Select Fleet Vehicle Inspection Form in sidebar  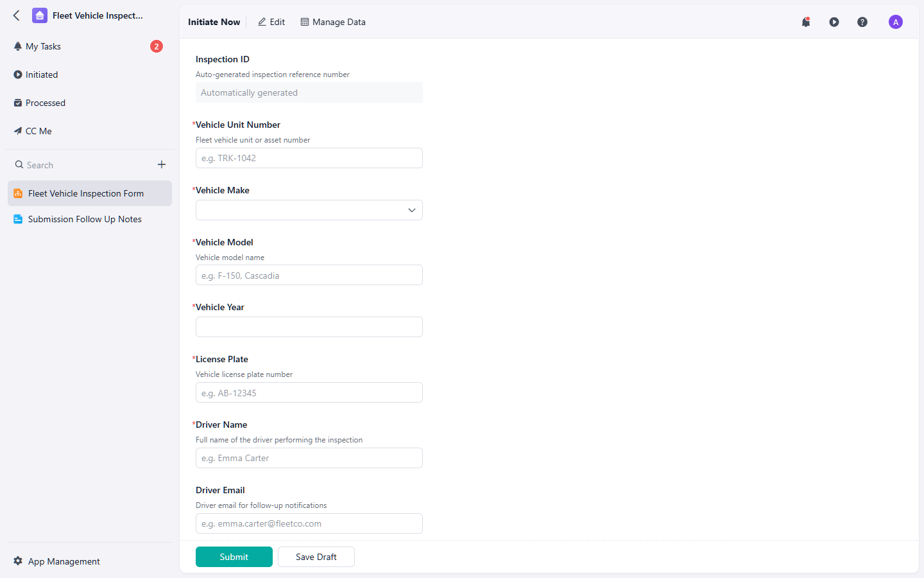(x=90, y=193)
